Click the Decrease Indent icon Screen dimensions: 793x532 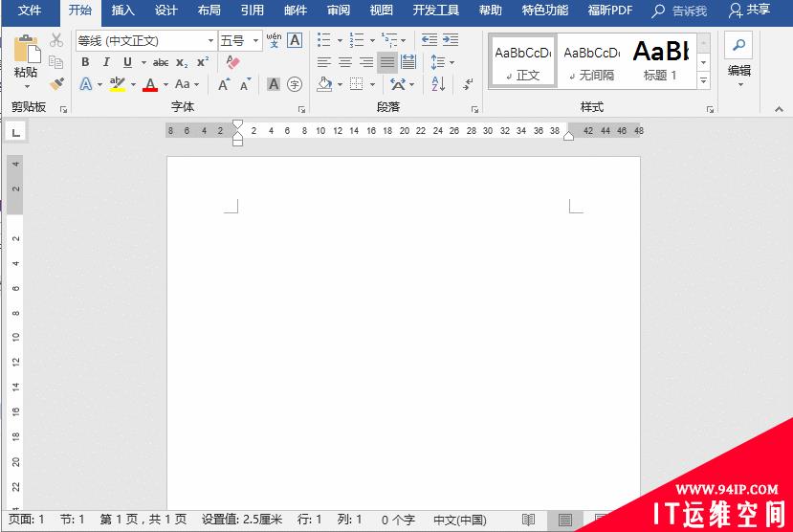tap(429, 40)
